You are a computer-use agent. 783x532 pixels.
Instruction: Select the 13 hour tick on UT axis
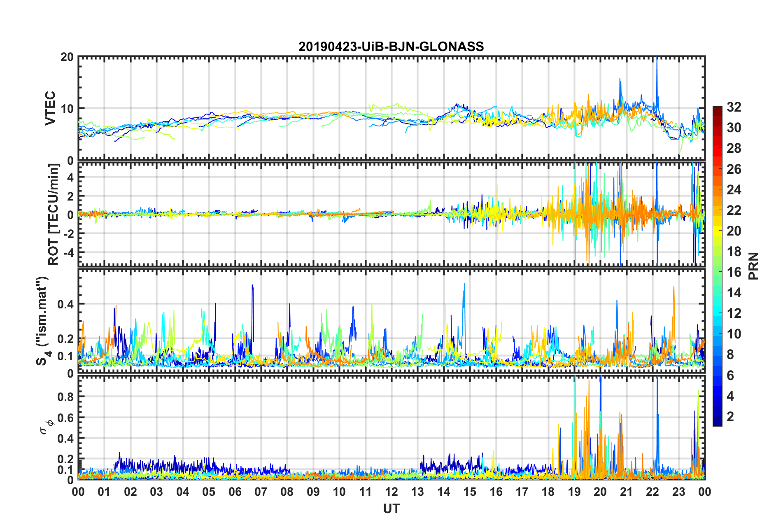[417, 492]
